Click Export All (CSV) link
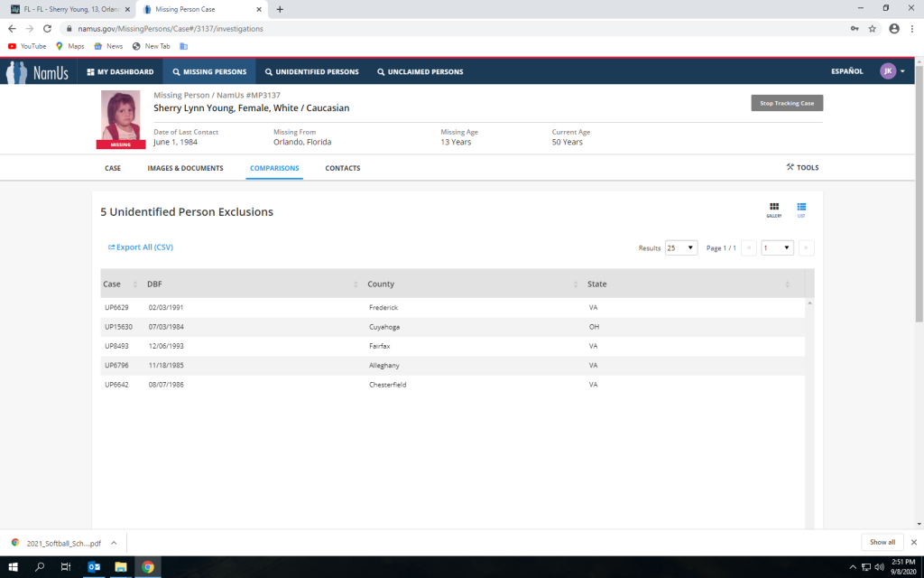Viewport: 924px width, 578px height. (141, 247)
